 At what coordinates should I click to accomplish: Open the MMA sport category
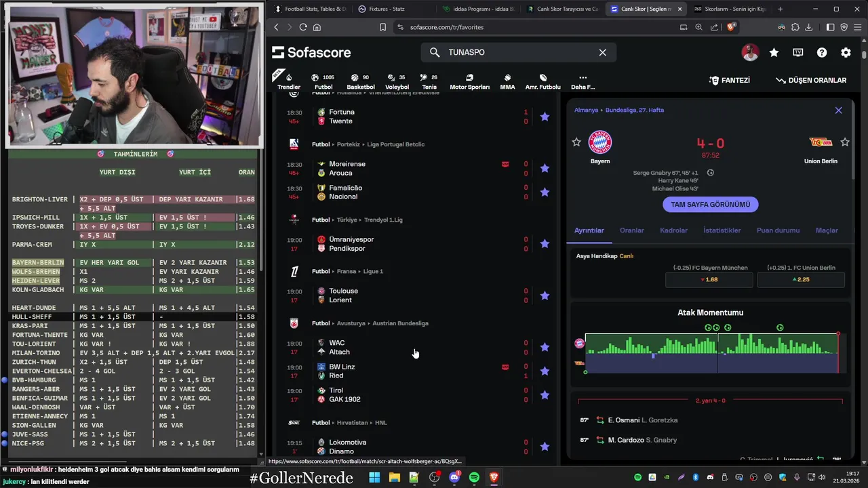click(507, 81)
